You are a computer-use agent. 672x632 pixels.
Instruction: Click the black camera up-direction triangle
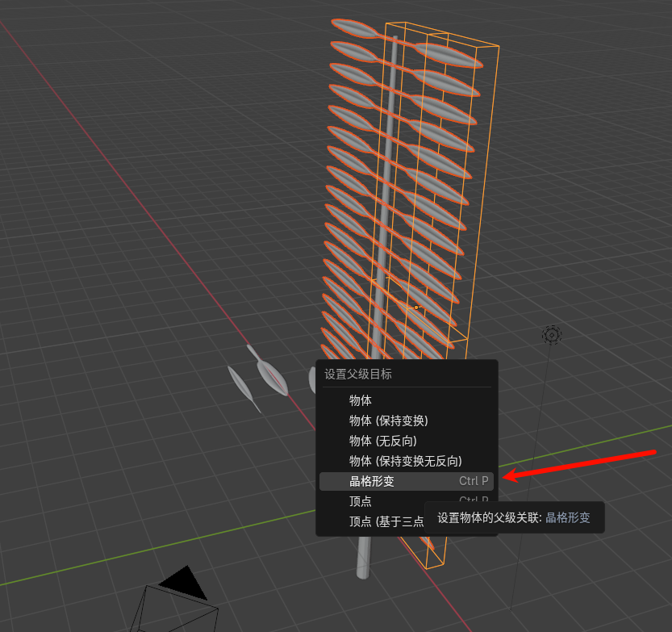185,582
